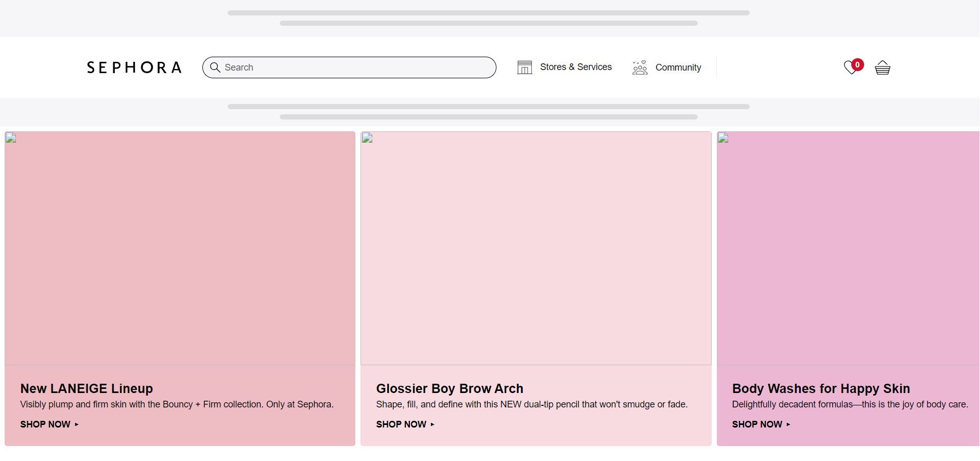980x461 pixels.
Task: Click the Sephora logo
Action: (134, 67)
